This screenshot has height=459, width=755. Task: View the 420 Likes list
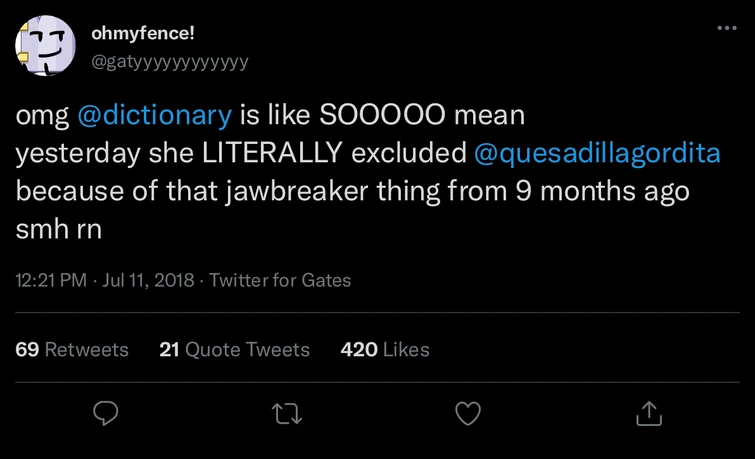tap(385, 349)
